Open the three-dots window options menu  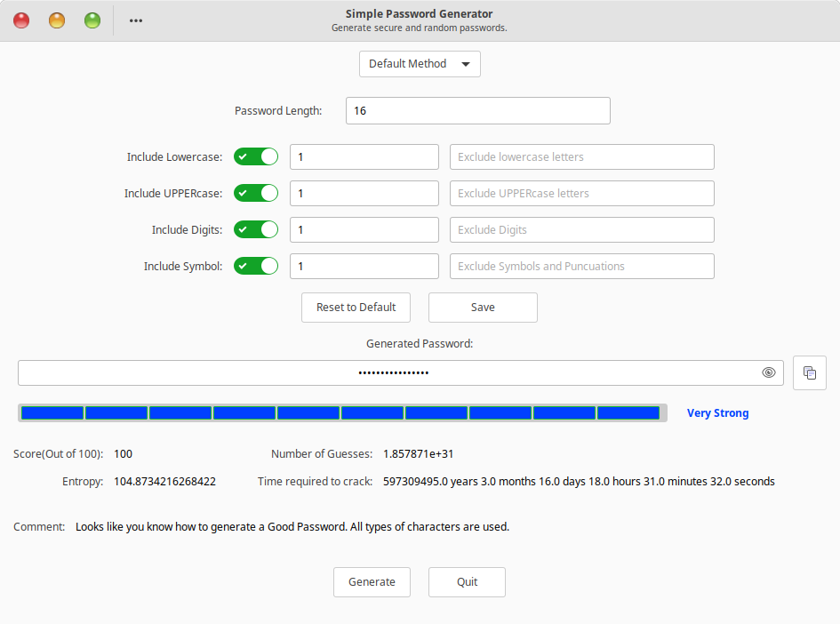tap(135, 20)
